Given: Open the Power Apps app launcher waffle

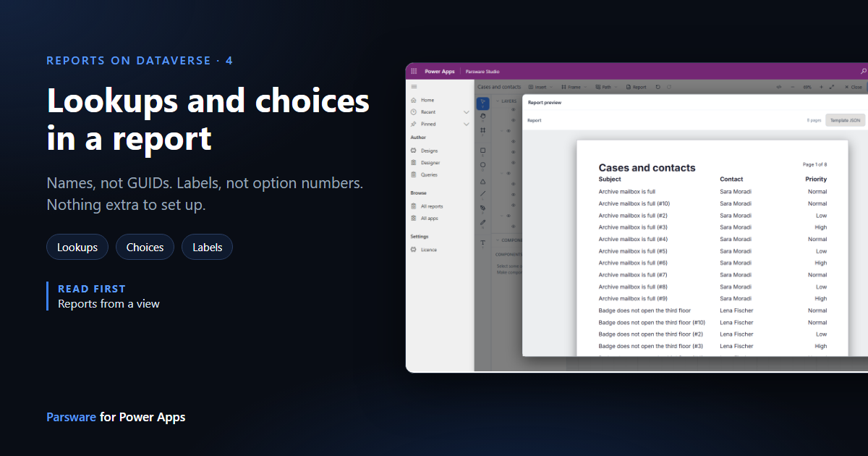Looking at the screenshot, I should [x=414, y=72].
